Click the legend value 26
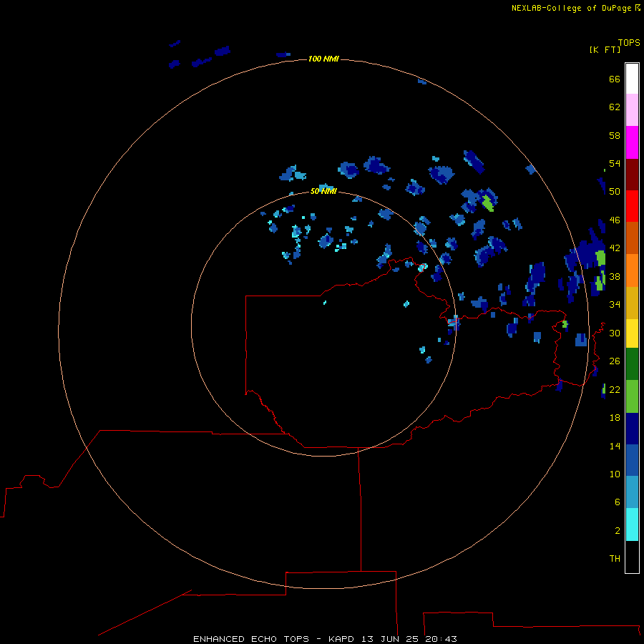 (x=615, y=361)
